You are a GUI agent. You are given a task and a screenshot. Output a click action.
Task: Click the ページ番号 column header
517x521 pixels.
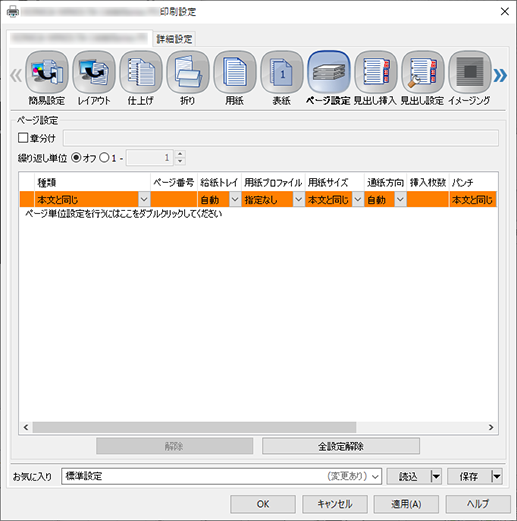coord(174,182)
